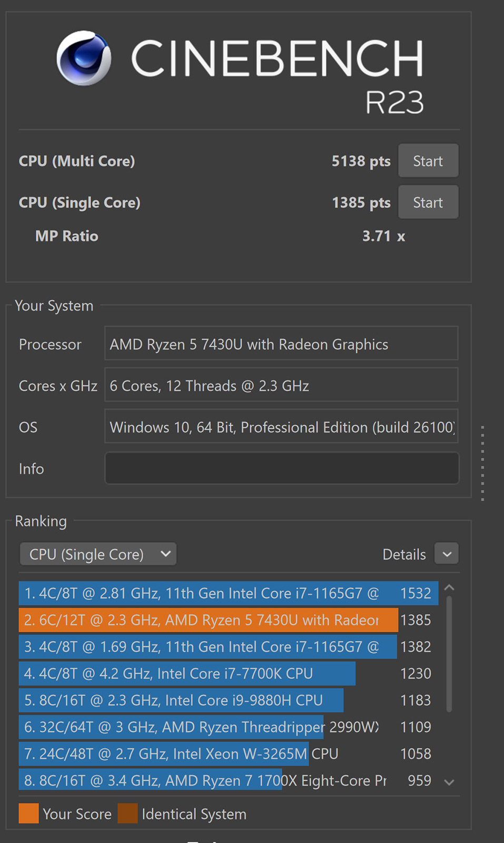The height and width of the screenshot is (843, 504).
Task: Select the Intel Core i7-1165G7 2.81 GHz entry
Action: pos(229,593)
